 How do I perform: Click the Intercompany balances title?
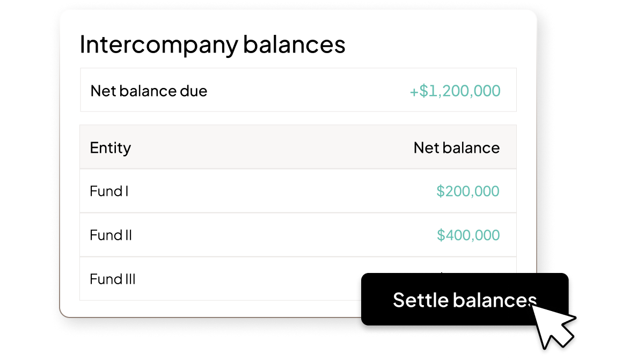tap(213, 45)
